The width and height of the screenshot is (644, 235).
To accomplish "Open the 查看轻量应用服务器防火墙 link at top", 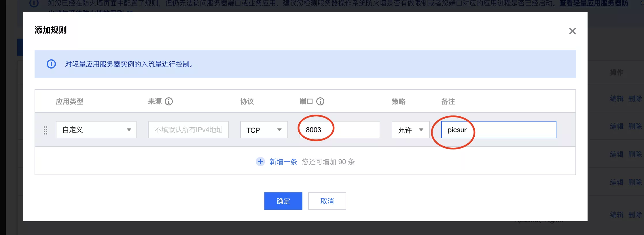I will point(593,3).
